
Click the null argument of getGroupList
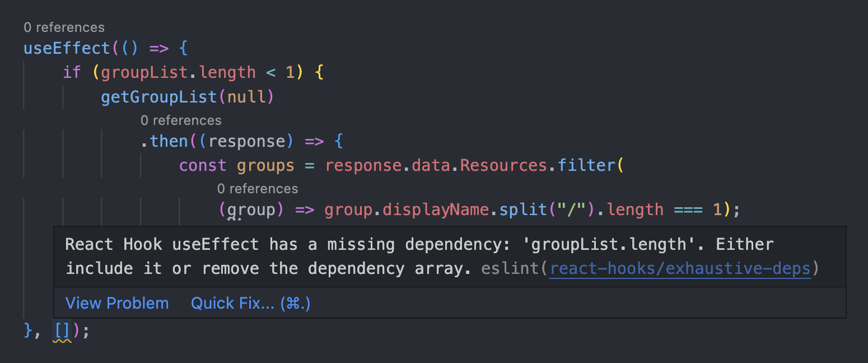pos(246,97)
